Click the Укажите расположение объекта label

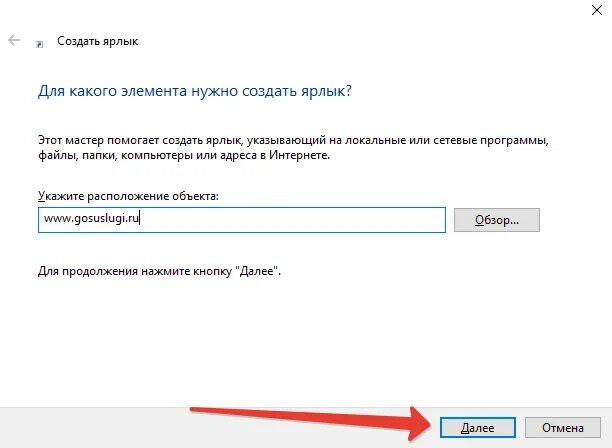click(x=128, y=196)
